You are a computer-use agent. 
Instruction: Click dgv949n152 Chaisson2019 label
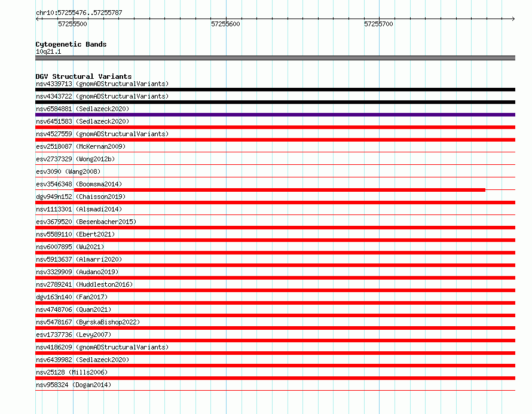81,197
